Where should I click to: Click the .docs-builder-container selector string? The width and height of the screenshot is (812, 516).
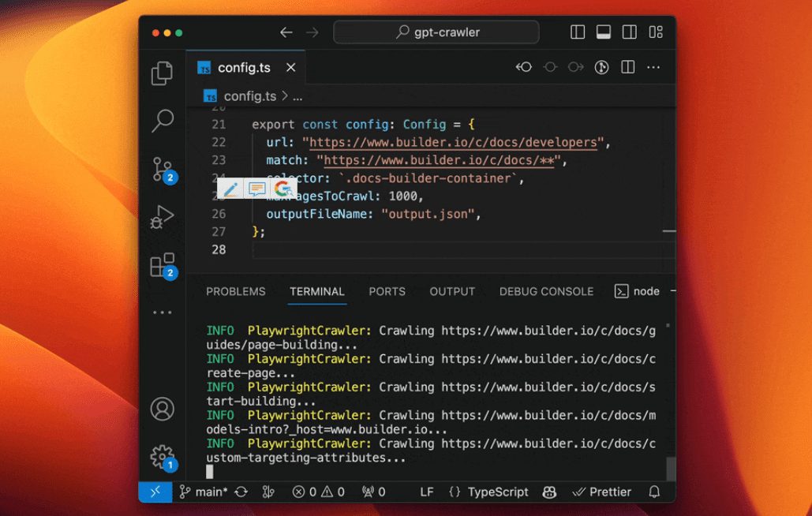pos(428,178)
